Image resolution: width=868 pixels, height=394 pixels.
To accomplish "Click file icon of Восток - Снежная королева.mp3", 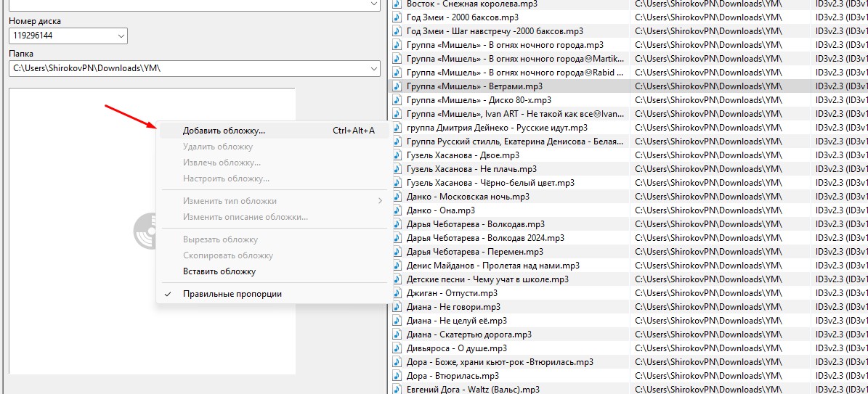I will pyautogui.click(x=397, y=4).
